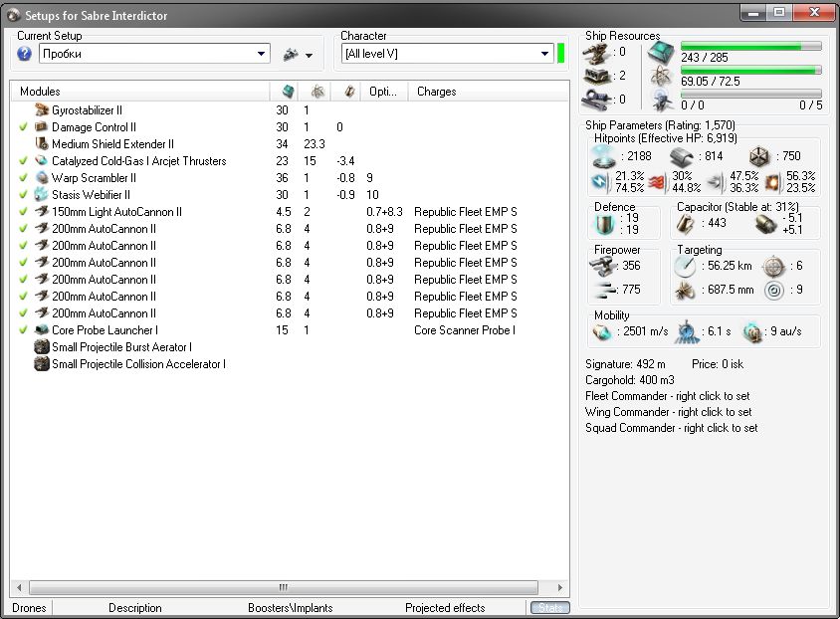Viewport: 840px width, 619px height.
Task: Click the Firepower turret DPS icon
Action: click(603, 265)
